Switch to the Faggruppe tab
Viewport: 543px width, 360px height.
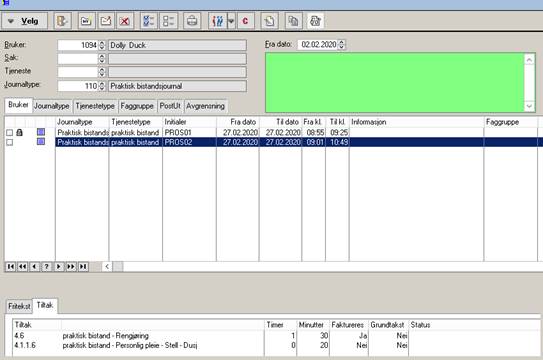tap(137, 106)
